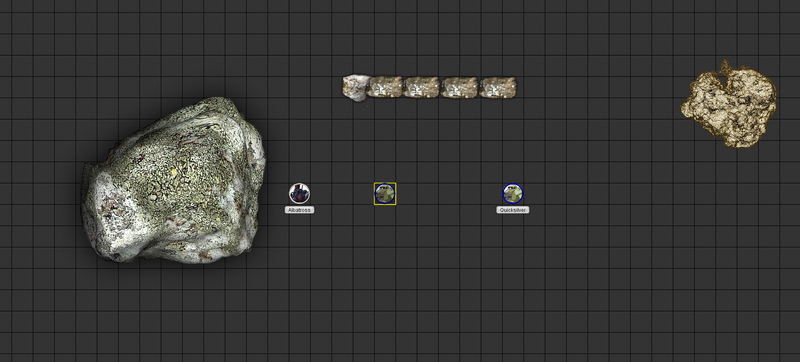
Task: Click the yellow border of the selected token
Action: pos(385,183)
